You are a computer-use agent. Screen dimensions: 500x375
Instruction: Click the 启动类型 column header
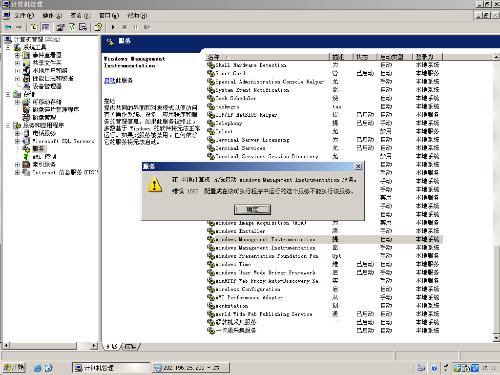pos(394,57)
